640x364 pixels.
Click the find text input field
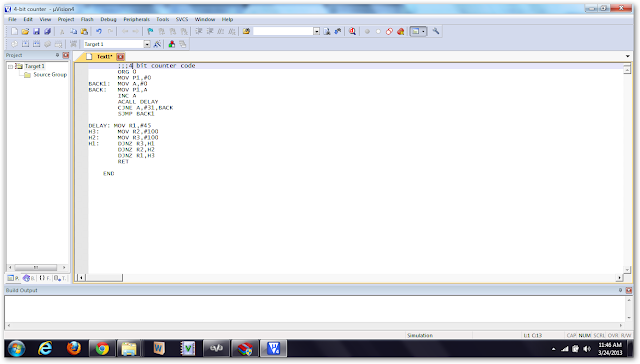[x=283, y=31]
